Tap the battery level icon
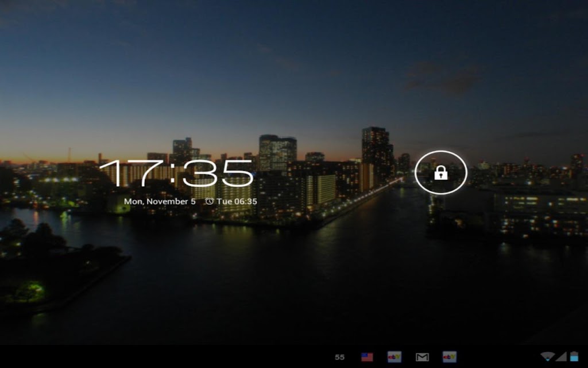588x368 pixels. [574, 356]
